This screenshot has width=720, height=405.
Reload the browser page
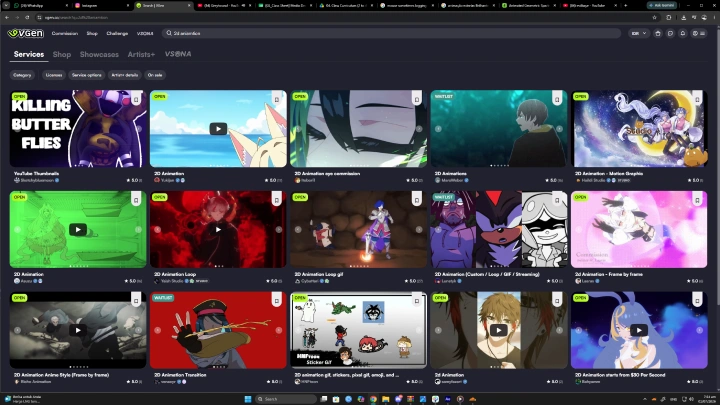point(27,17)
